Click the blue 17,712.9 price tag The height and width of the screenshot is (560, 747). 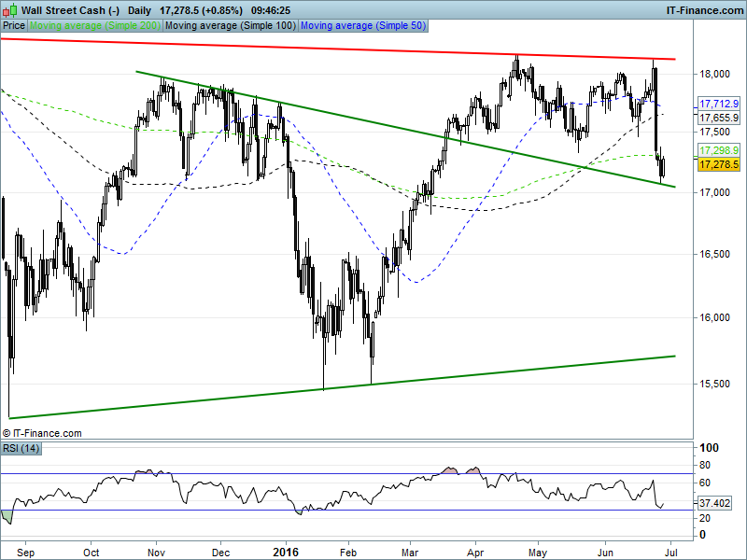(719, 104)
